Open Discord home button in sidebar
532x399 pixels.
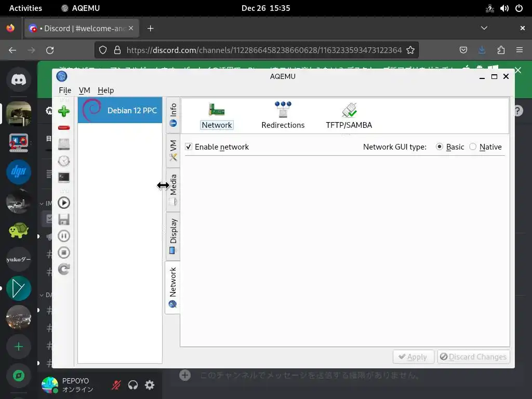click(x=19, y=79)
